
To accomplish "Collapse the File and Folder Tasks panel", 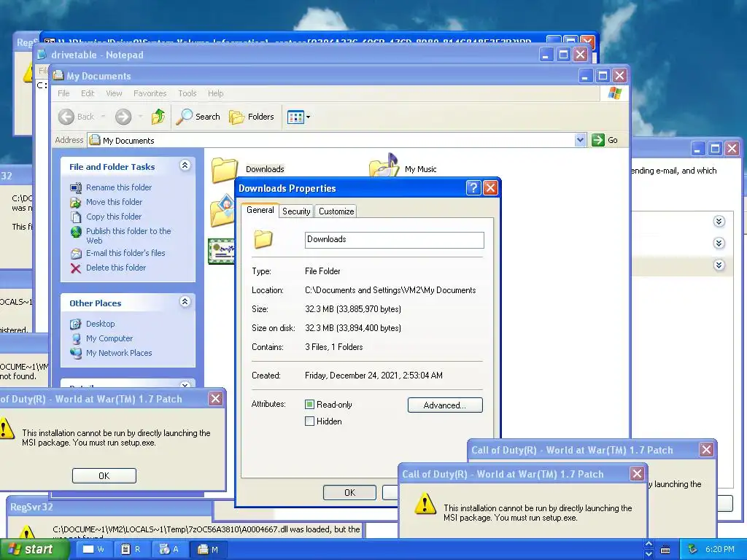I will pyautogui.click(x=185, y=166).
